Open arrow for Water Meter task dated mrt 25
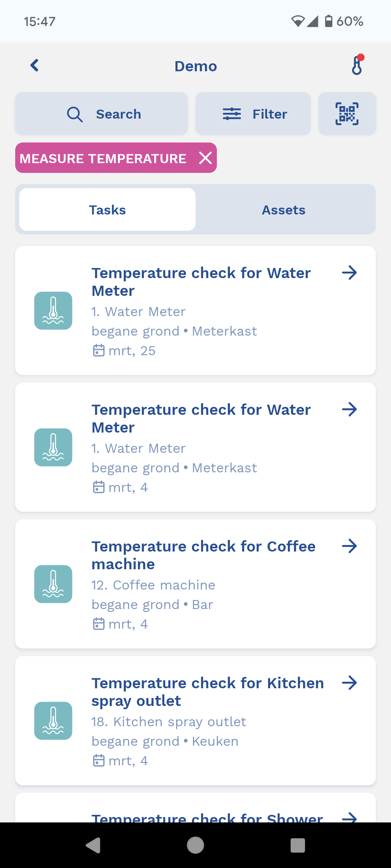 [349, 273]
